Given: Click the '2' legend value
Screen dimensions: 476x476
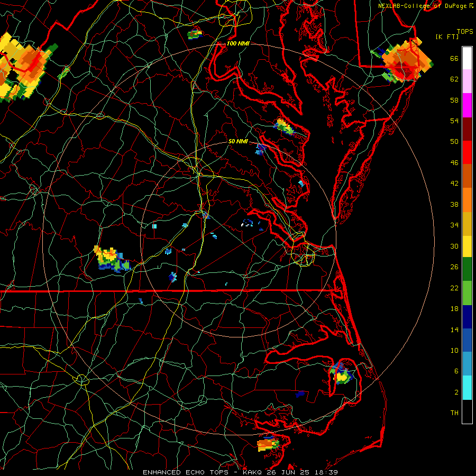Looking at the screenshot, I should tap(456, 392).
